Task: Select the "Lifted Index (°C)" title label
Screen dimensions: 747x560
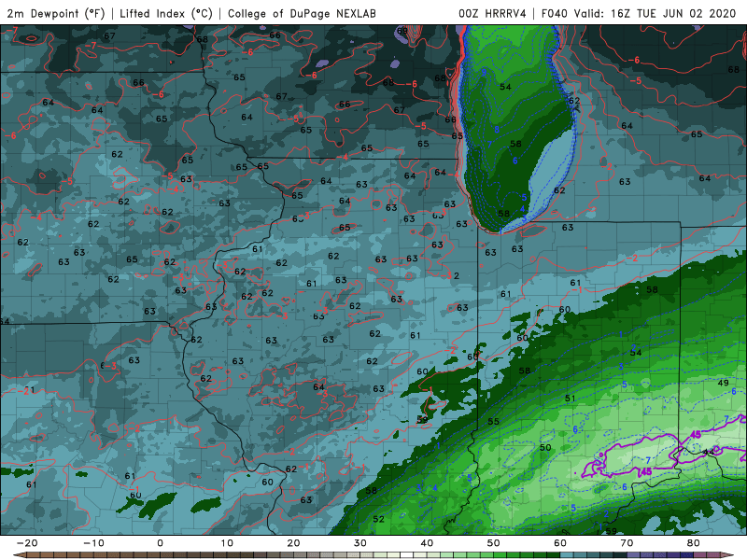Action: click(x=166, y=13)
